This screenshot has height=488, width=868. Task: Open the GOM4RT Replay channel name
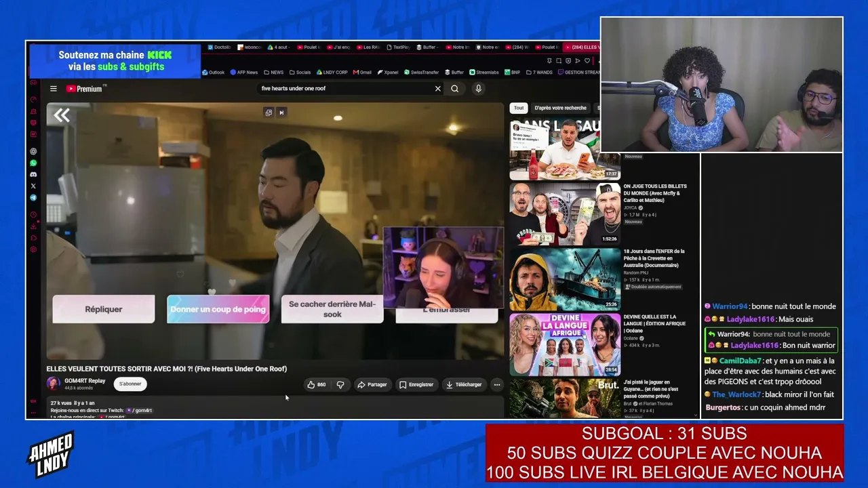85,381
